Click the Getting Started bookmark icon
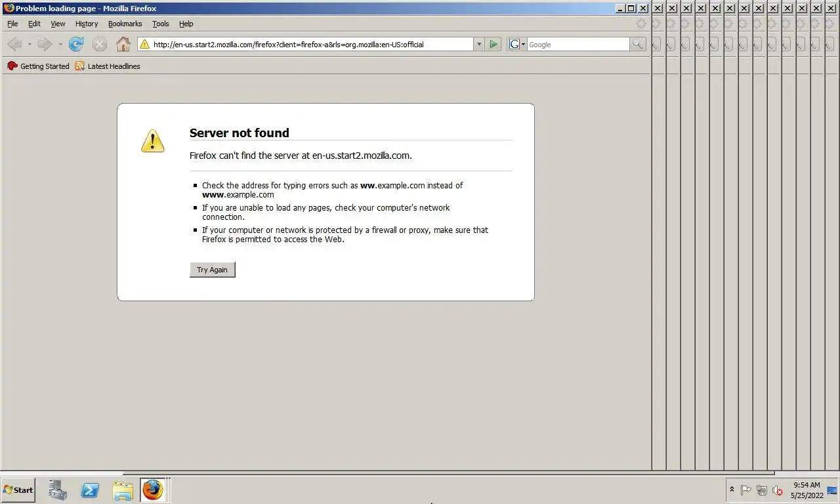Screen dimensions: 840x504 point(12,66)
